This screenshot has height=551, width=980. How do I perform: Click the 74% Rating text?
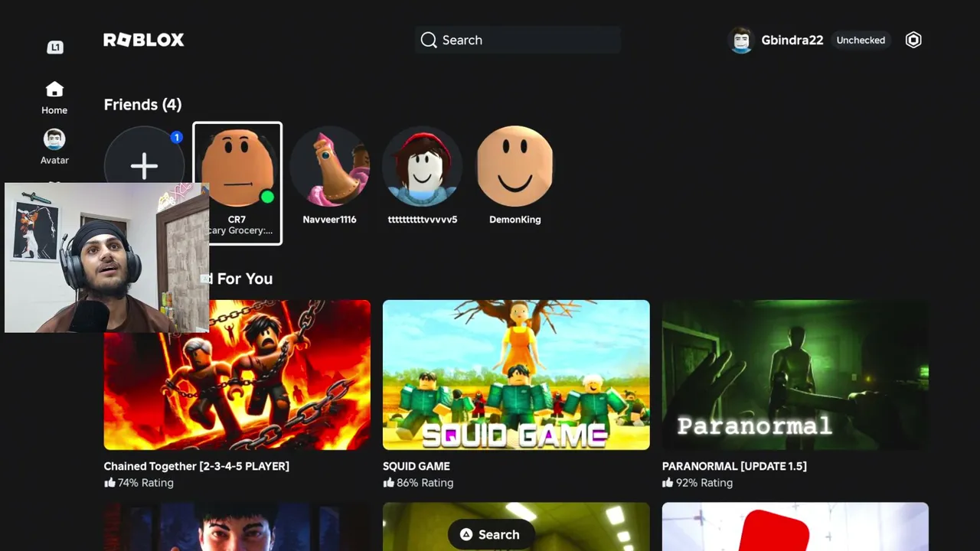145,483
